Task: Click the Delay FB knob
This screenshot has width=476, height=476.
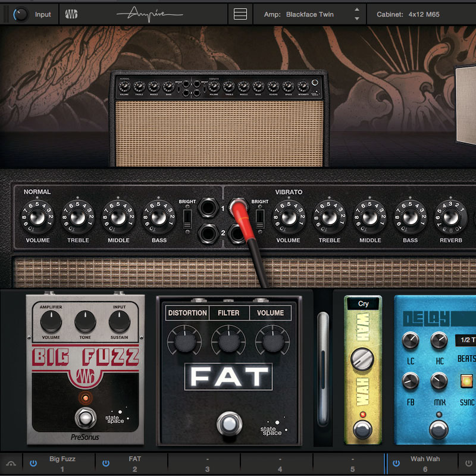Action: tap(411, 381)
